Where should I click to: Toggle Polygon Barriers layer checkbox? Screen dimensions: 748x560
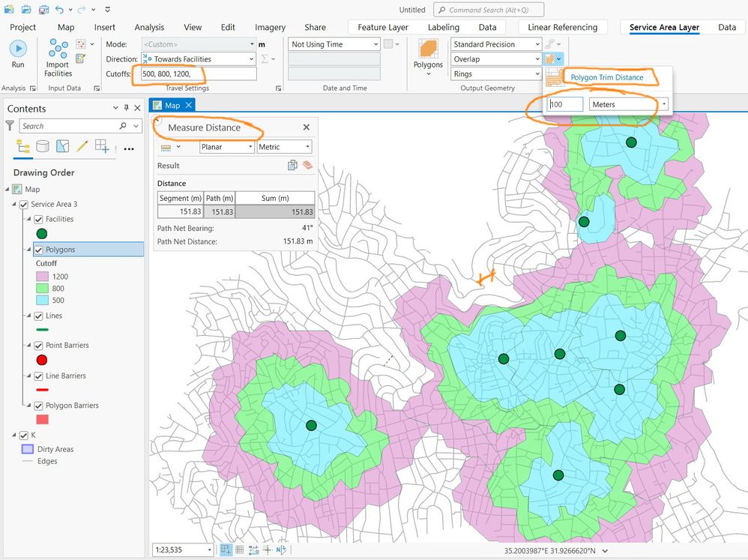pyautogui.click(x=39, y=406)
